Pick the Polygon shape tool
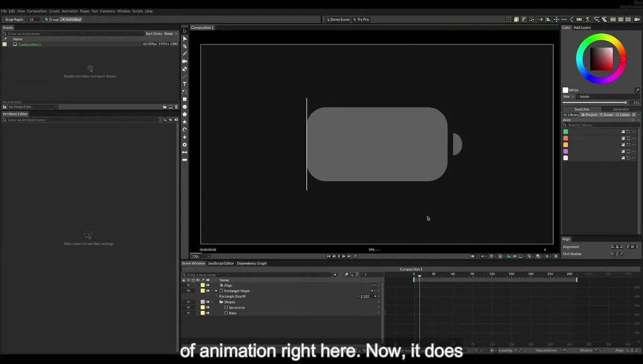The image size is (643, 364). [x=185, y=114]
